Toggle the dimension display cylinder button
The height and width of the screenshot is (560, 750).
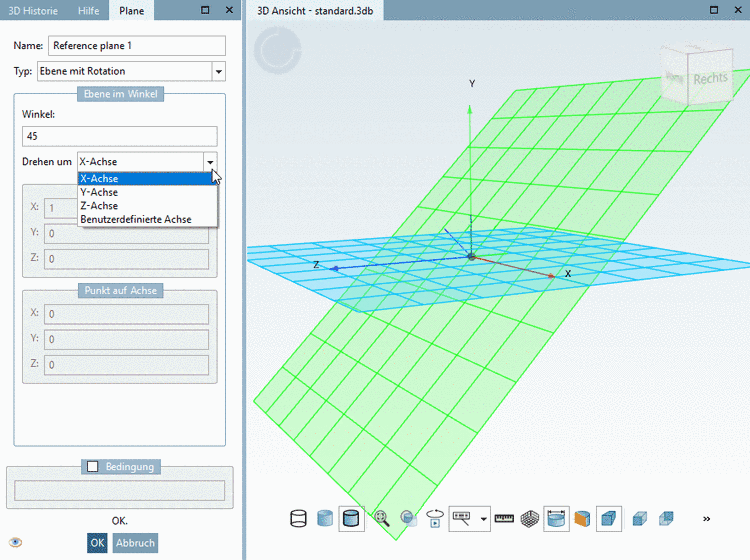click(x=557, y=518)
